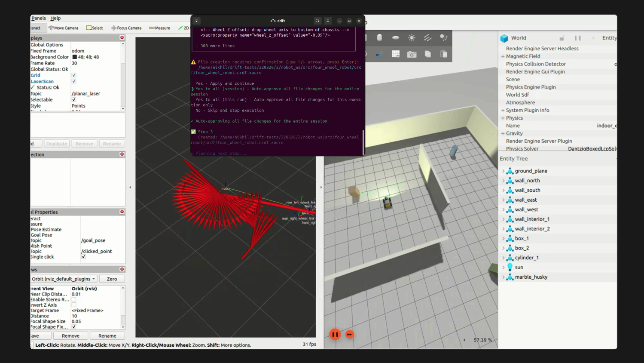
Task: Open the Help menu
Action: (55, 18)
